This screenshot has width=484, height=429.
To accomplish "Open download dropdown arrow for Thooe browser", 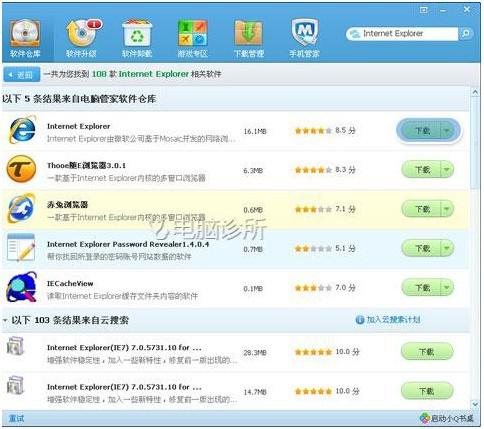I will 447,170.
